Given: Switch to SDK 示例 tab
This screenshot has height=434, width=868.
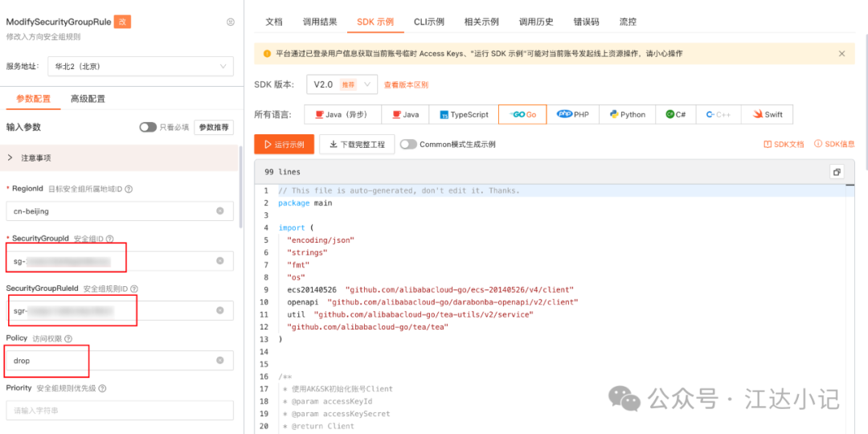Looking at the screenshot, I should (375, 23).
